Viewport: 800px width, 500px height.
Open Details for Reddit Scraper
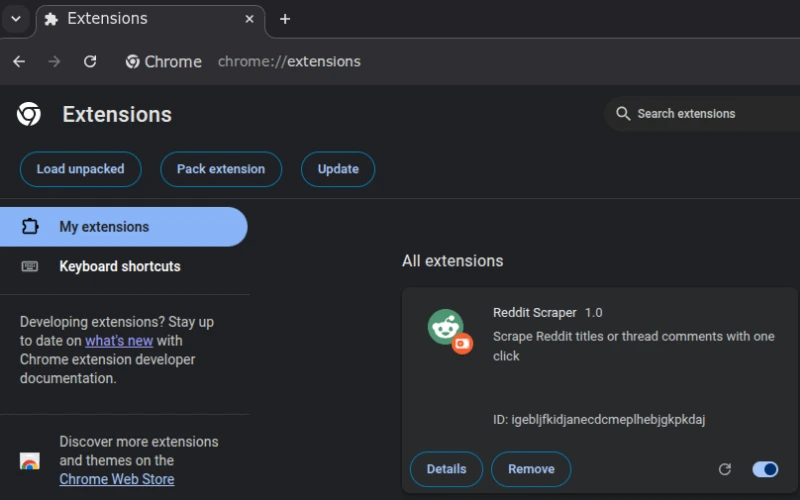(x=446, y=469)
